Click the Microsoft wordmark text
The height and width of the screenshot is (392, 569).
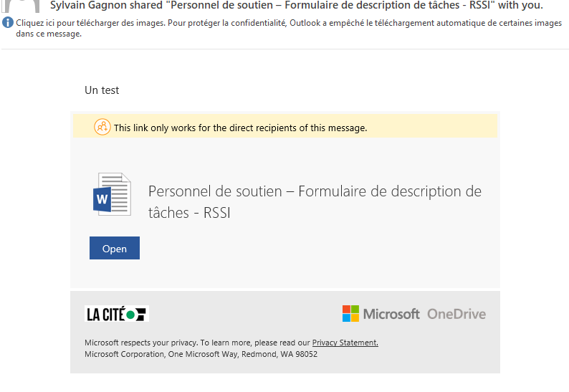(x=391, y=314)
